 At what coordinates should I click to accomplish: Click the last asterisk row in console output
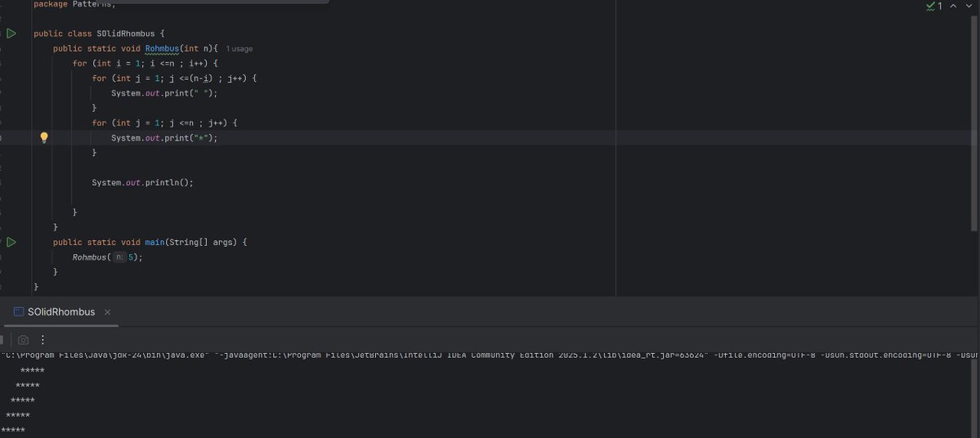(x=13, y=431)
